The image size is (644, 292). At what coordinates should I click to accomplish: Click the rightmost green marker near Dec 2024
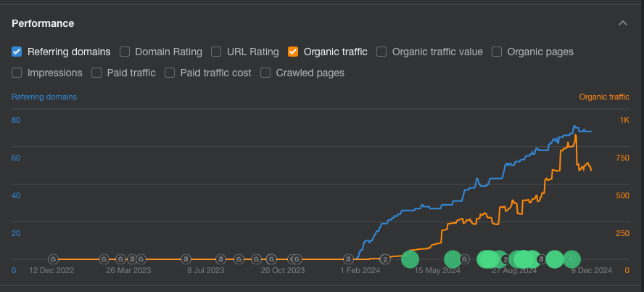coord(571,259)
